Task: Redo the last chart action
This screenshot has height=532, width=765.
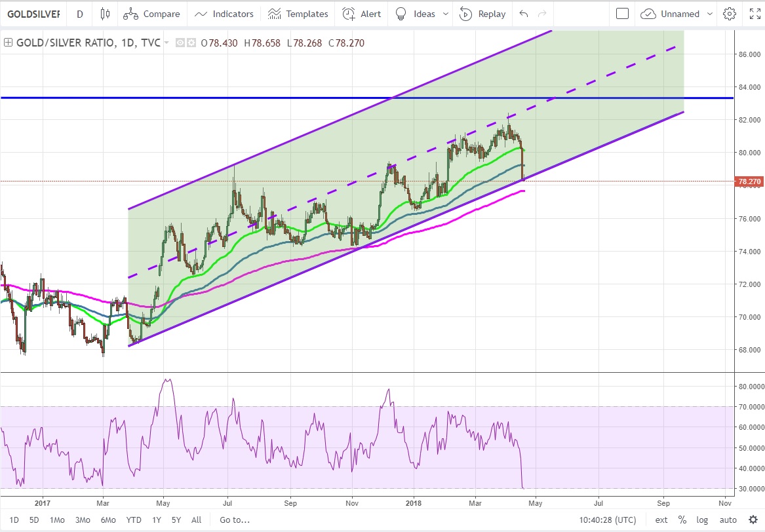Action: coord(542,14)
